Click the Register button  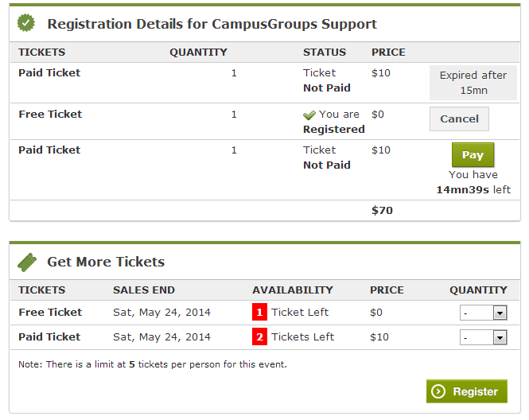(x=467, y=391)
